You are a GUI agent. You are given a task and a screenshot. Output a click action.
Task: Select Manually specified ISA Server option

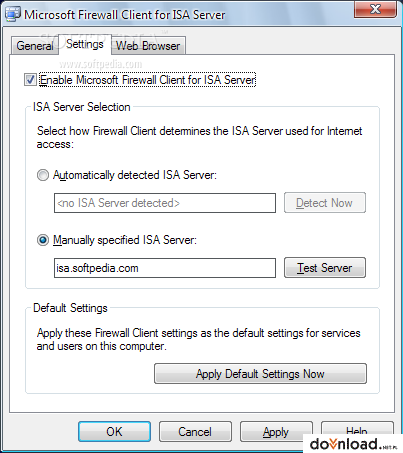(x=43, y=240)
